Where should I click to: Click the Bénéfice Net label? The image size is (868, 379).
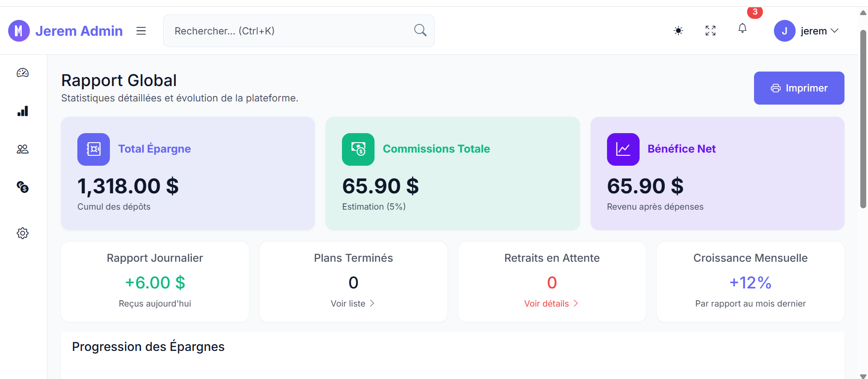click(682, 149)
